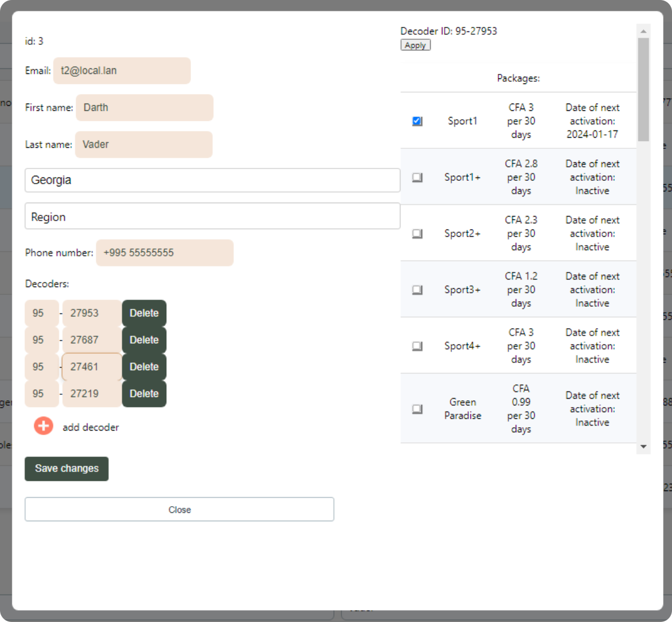Click the Email input field

[x=122, y=71]
